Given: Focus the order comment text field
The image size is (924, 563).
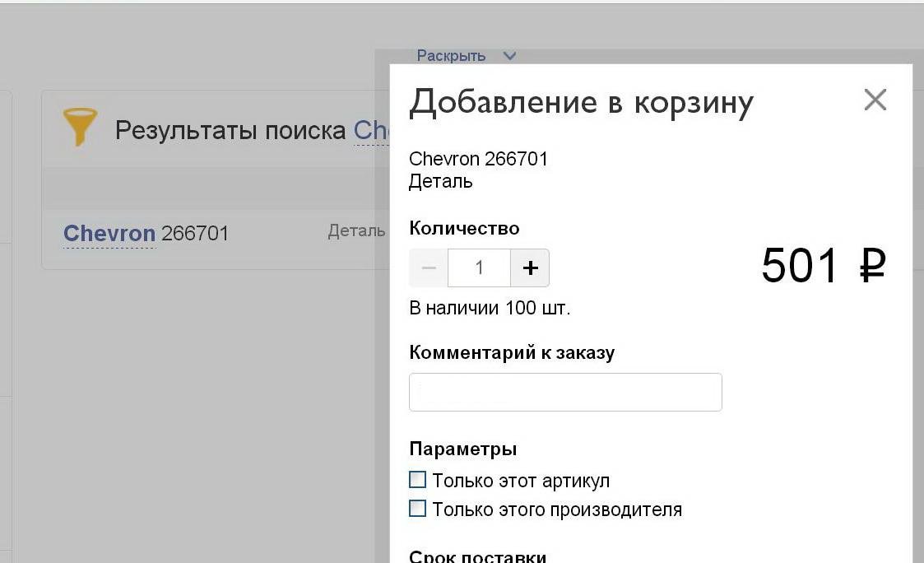Looking at the screenshot, I should [x=565, y=392].
